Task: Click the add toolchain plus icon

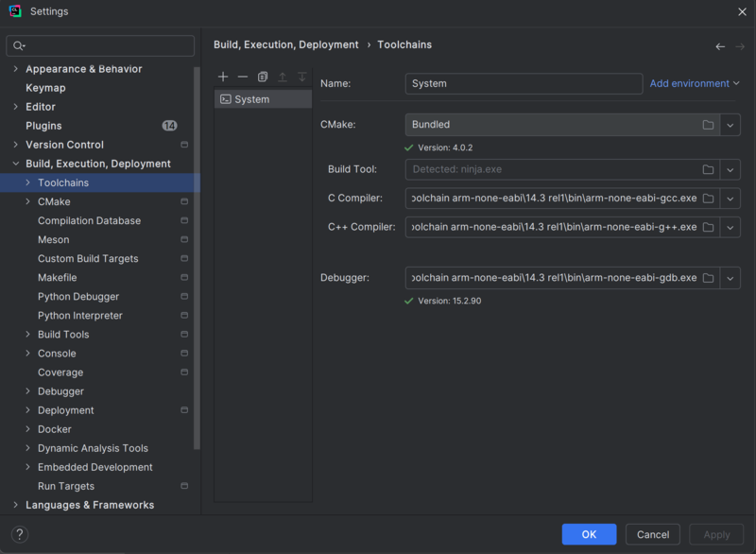Action: click(223, 77)
